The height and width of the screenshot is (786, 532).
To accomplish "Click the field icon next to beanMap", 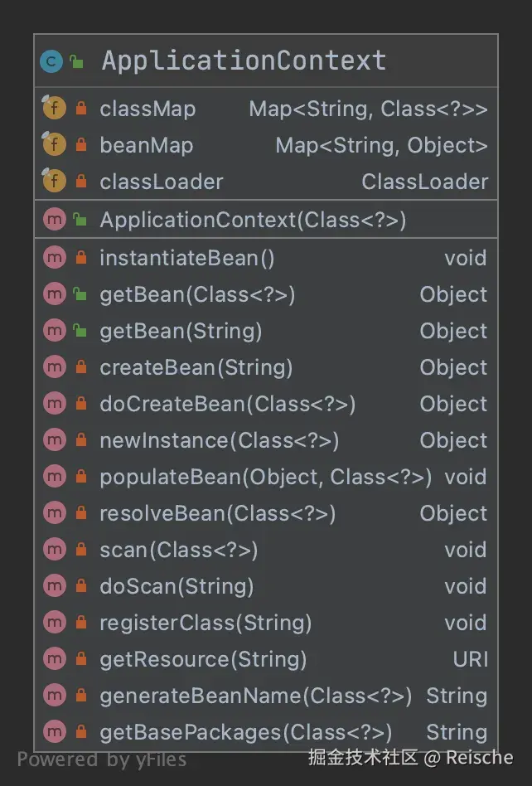I will pyautogui.click(x=54, y=145).
